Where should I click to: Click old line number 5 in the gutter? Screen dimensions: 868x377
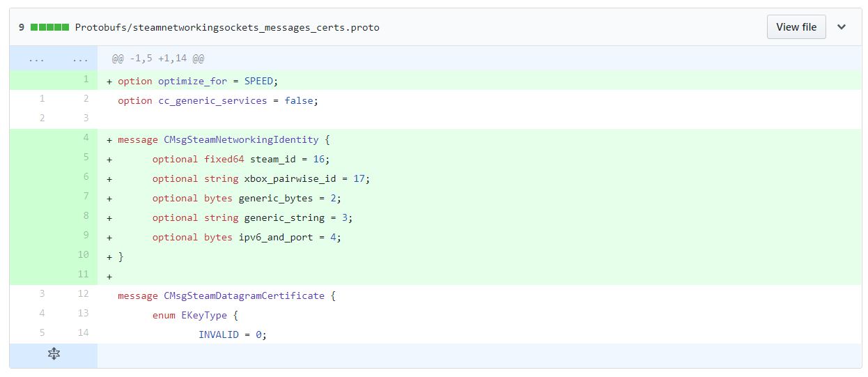41,333
